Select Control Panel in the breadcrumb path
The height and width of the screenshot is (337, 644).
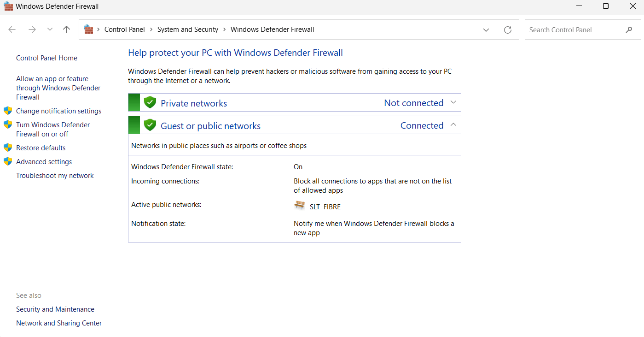point(125,29)
